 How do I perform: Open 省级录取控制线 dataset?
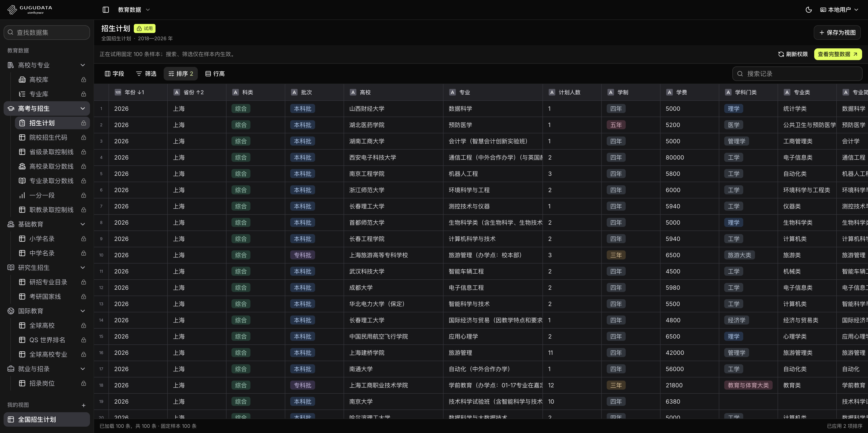(x=52, y=152)
